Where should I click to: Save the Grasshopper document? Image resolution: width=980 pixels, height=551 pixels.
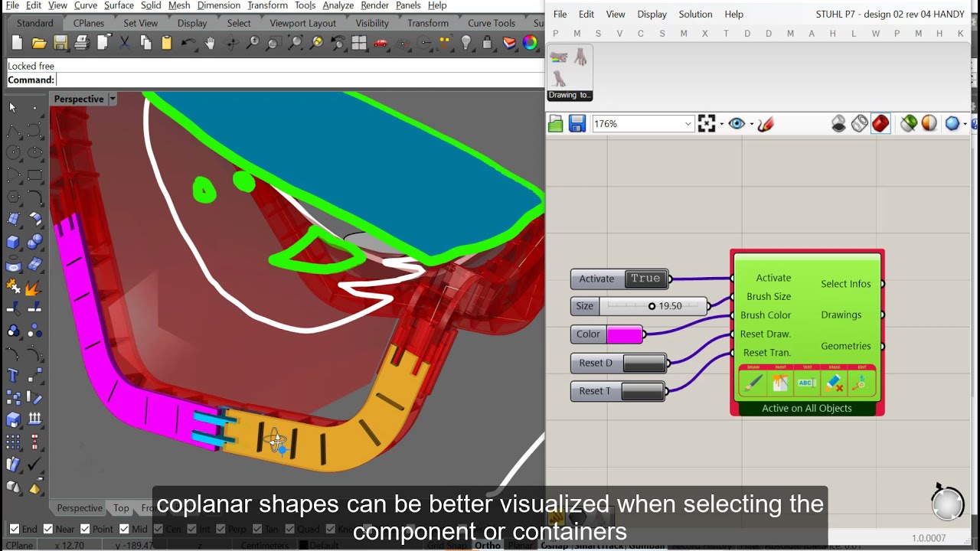point(577,124)
